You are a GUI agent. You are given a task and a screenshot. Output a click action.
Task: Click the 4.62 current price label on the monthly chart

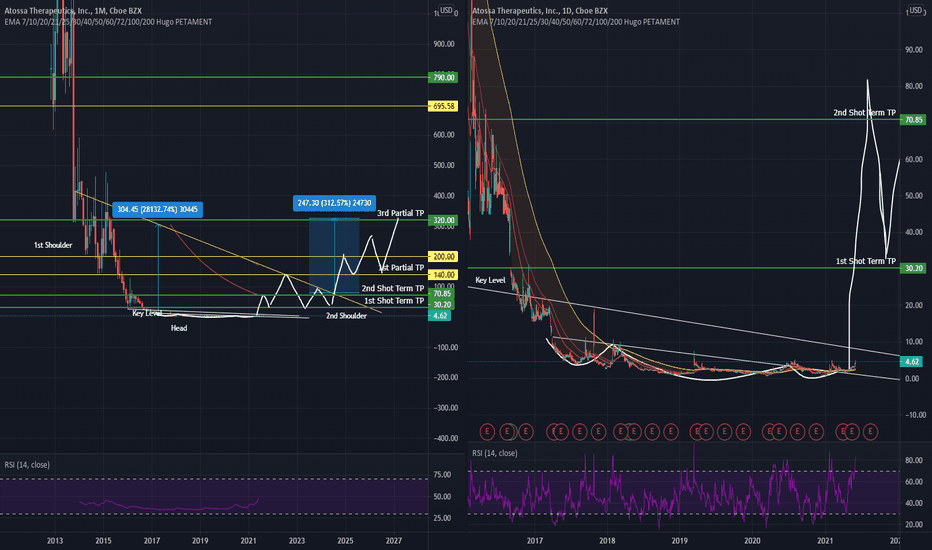[440, 316]
